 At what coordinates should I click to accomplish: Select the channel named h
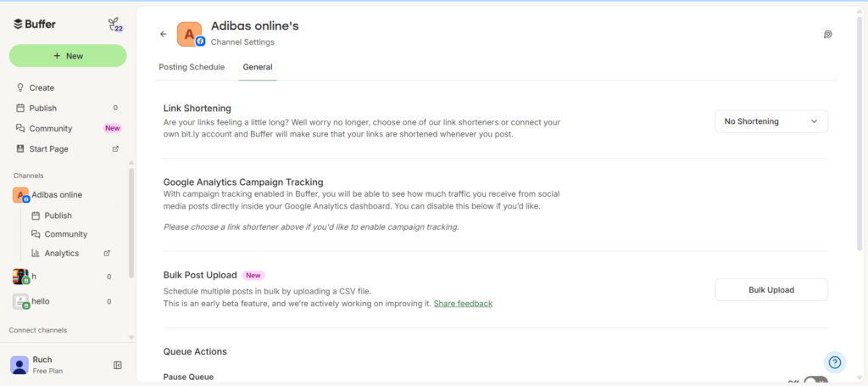pos(64,277)
